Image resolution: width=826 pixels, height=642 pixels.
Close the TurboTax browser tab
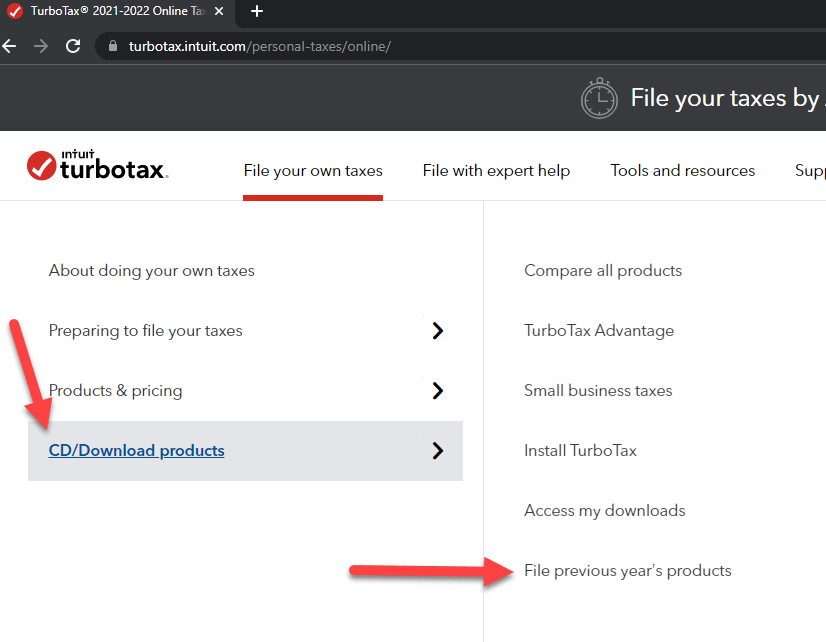tap(219, 11)
